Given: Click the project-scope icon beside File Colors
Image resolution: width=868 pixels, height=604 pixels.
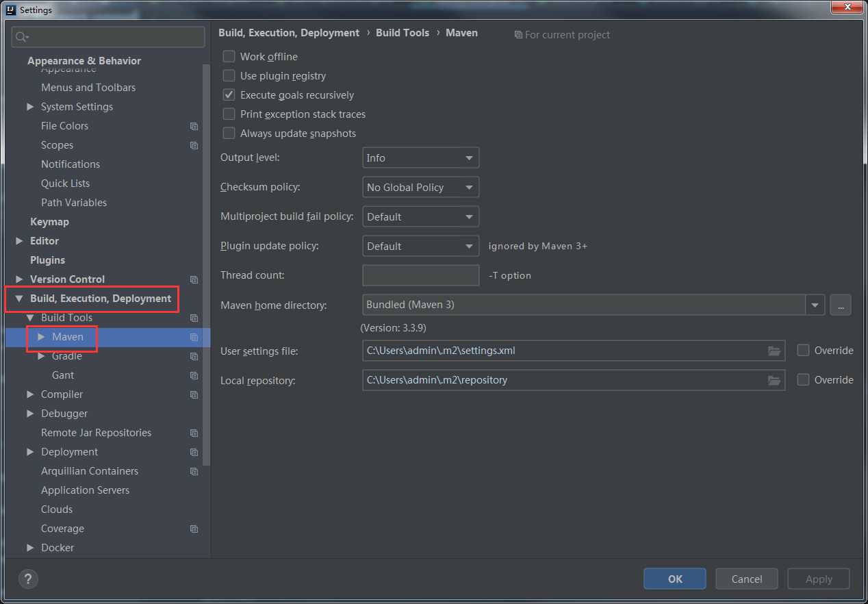Looking at the screenshot, I should pyautogui.click(x=194, y=126).
